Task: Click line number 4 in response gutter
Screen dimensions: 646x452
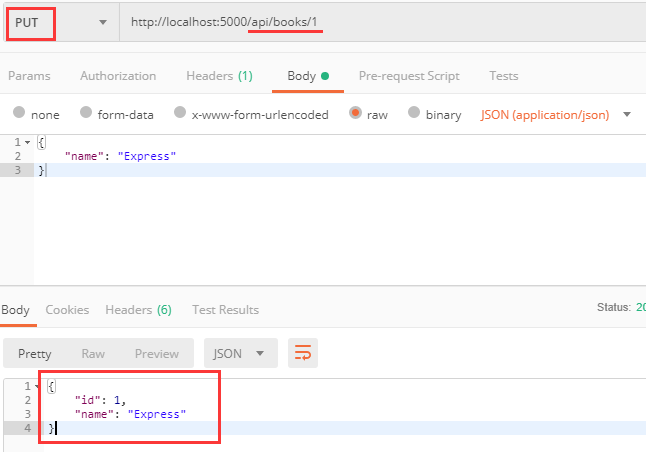Action: click(x=27, y=428)
